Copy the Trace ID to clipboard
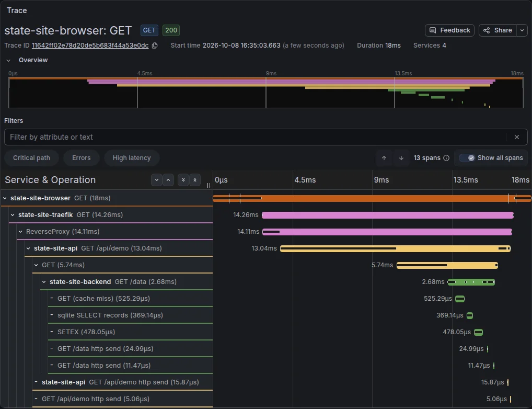532x409 pixels. [155, 46]
